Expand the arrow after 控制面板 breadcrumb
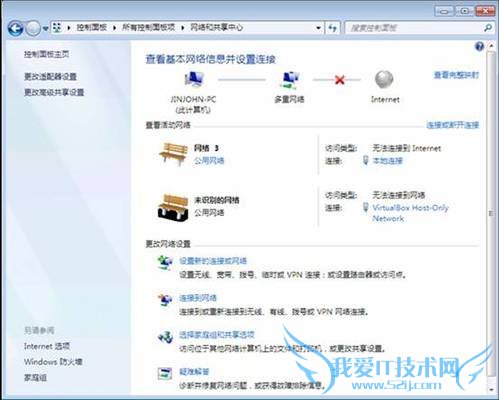This screenshot has height=400, width=499. (x=114, y=28)
